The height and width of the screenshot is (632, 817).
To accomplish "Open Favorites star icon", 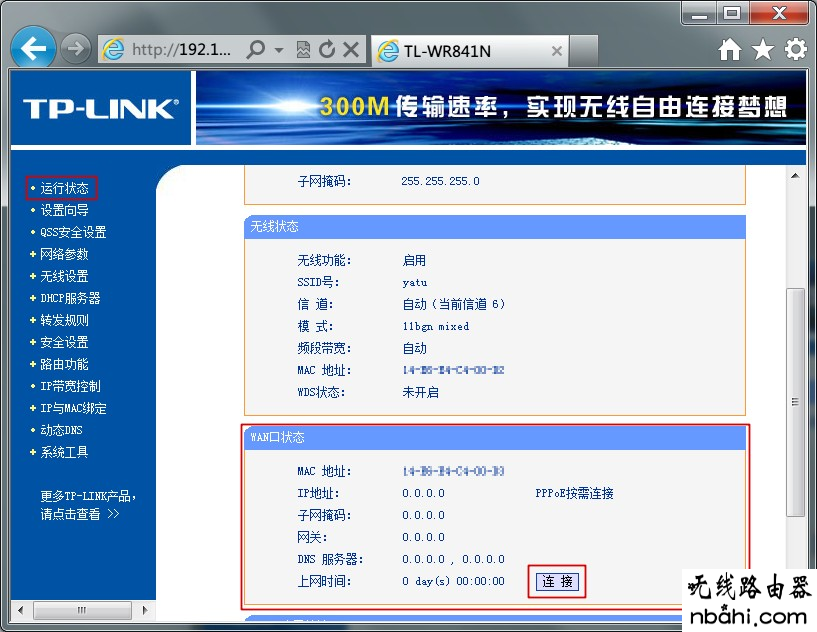I will click(x=763, y=49).
